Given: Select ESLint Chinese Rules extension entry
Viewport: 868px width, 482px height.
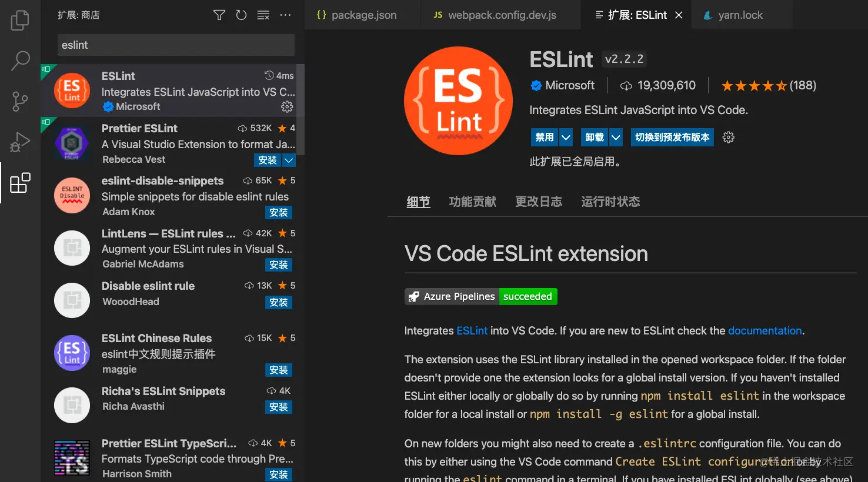Looking at the screenshot, I should (x=172, y=353).
